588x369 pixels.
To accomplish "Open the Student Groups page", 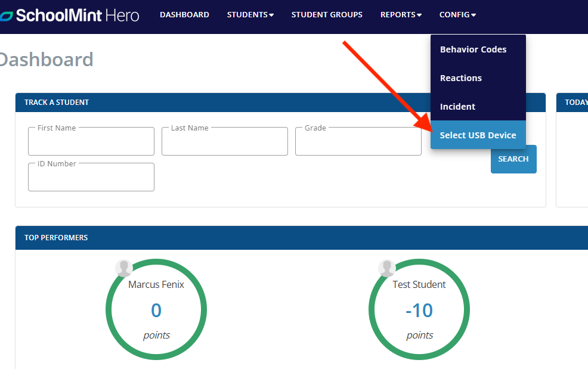I will pyautogui.click(x=327, y=15).
